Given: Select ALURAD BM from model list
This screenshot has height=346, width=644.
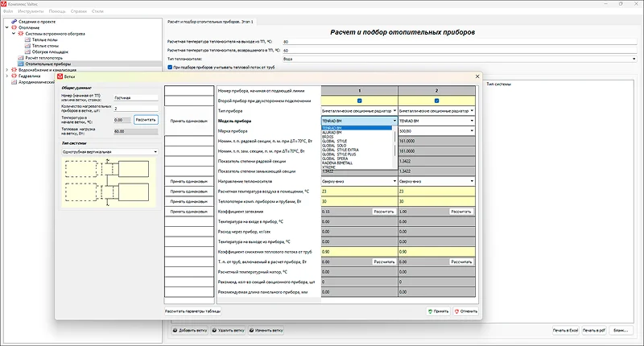Looking at the screenshot, I should pos(357,133).
